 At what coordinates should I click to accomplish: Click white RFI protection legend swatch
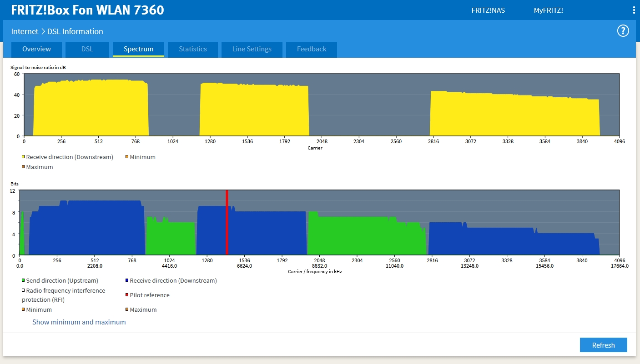[x=23, y=290]
